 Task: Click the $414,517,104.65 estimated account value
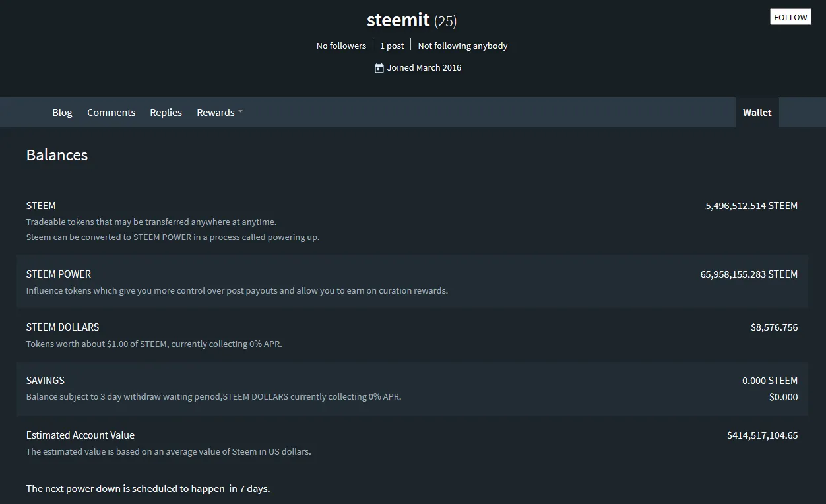(x=762, y=435)
